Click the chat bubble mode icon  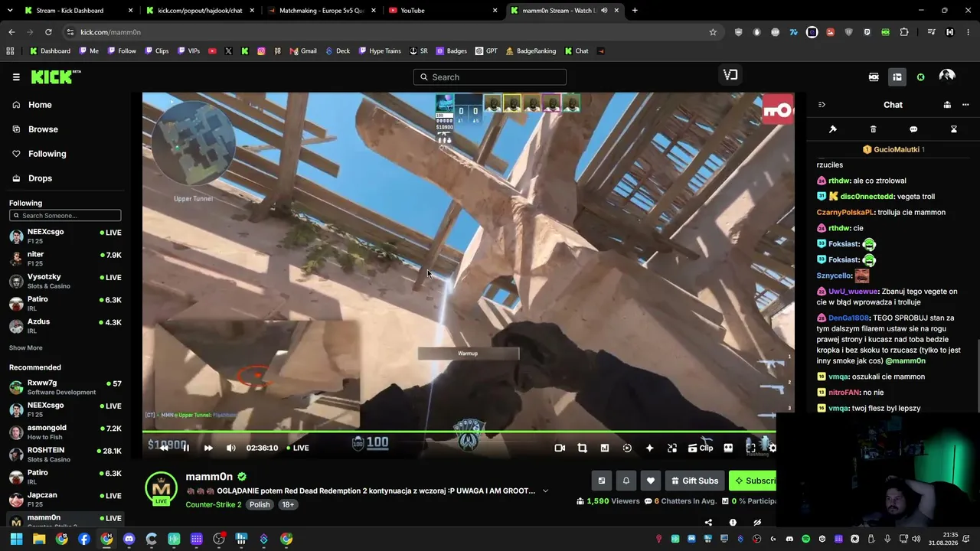tap(913, 129)
